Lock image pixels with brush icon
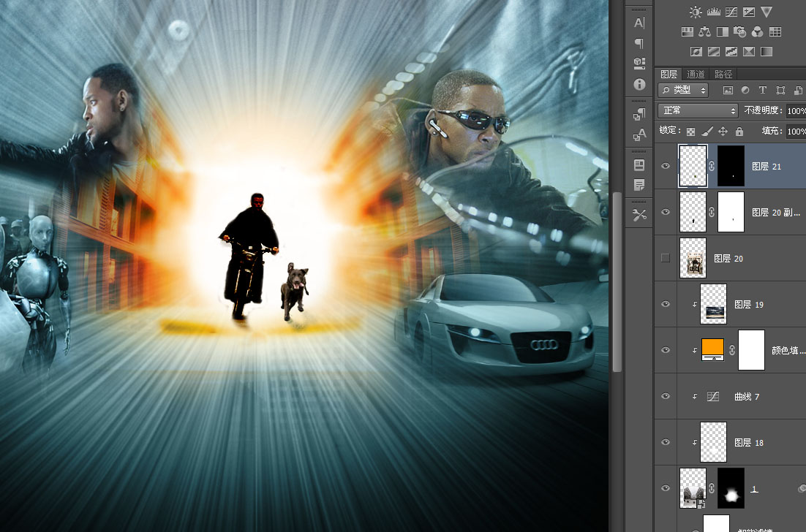The image size is (806, 532). pos(707,132)
